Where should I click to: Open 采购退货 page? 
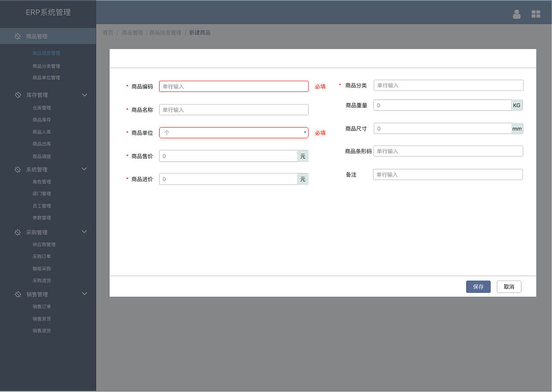point(42,281)
